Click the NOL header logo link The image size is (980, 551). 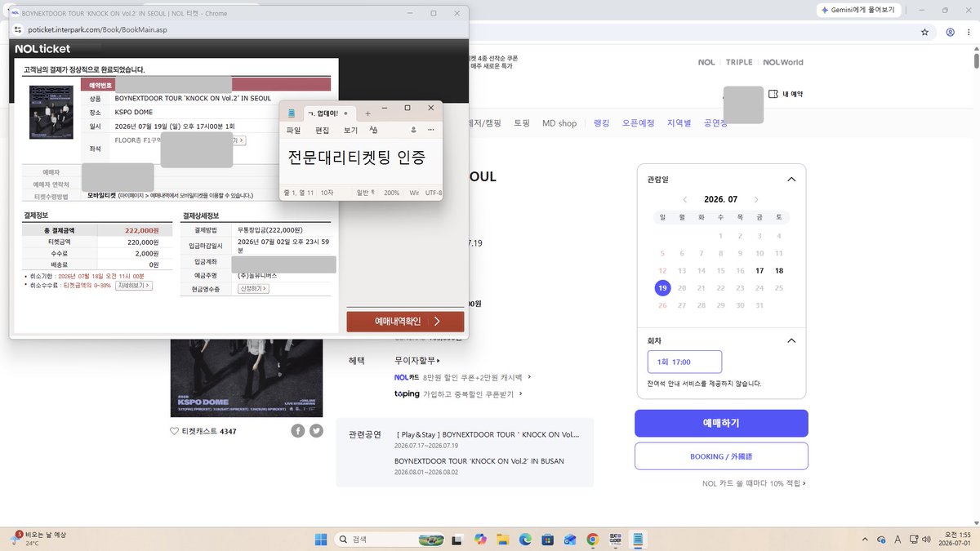click(x=706, y=62)
